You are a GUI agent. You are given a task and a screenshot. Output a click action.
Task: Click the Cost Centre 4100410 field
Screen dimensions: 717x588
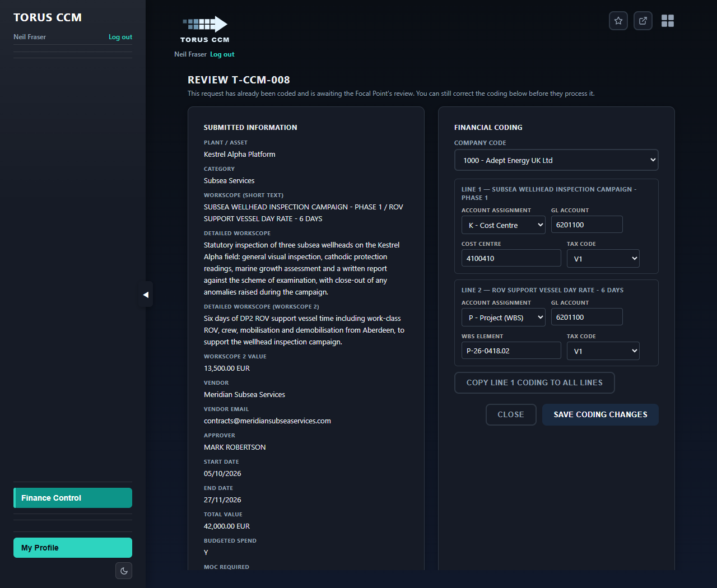511,258
